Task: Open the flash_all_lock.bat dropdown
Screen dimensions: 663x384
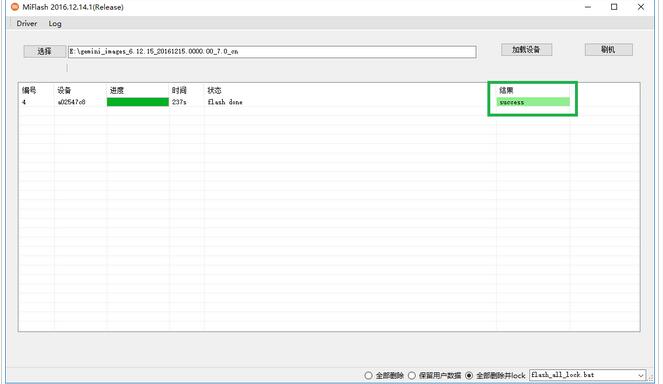Action: (587, 375)
